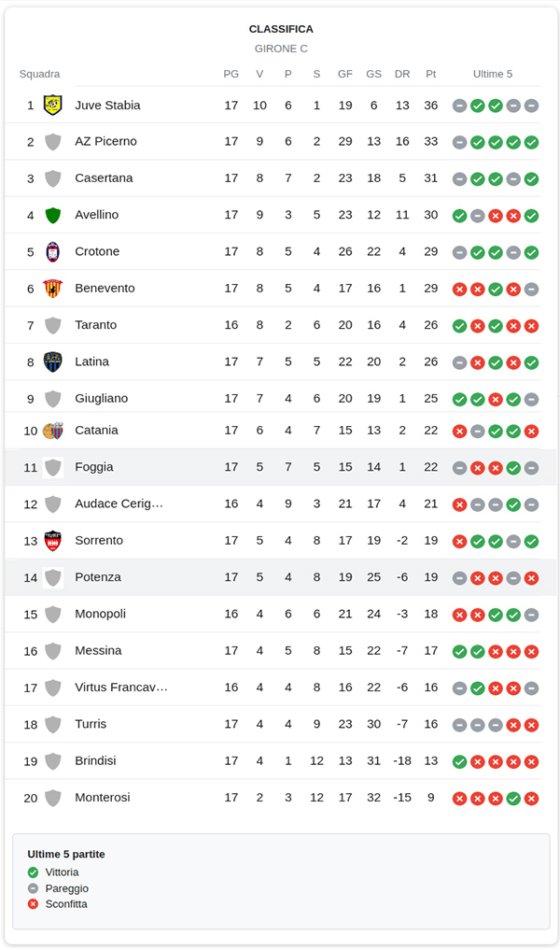The image size is (560, 950).
Task: Click the Avellino green shield crest
Action: tap(53, 216)
